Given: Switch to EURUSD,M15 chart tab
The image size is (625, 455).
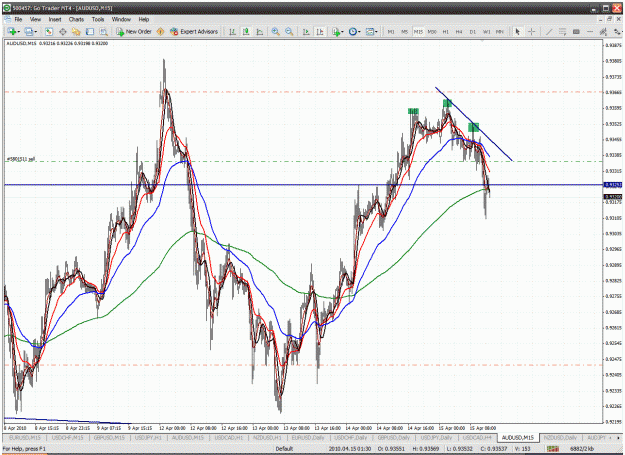Looking at the screenshot, I should pyautogui.click(x=25, y=437).
